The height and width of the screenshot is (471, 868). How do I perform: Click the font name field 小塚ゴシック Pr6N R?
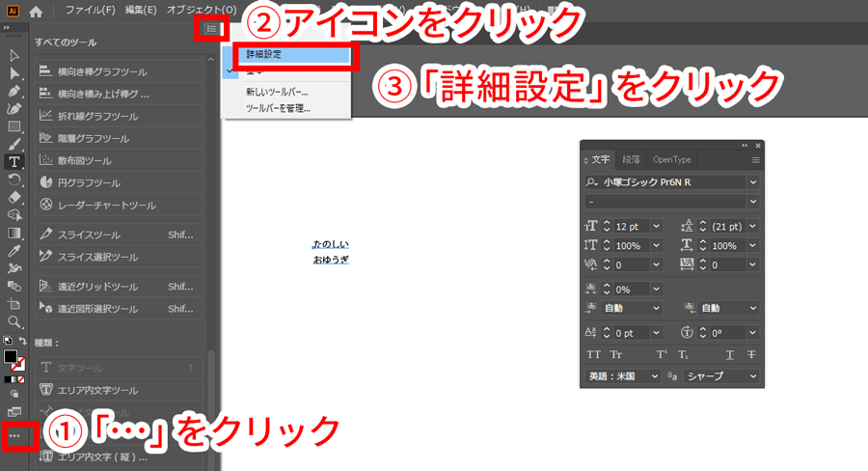(x=666, y=181)
